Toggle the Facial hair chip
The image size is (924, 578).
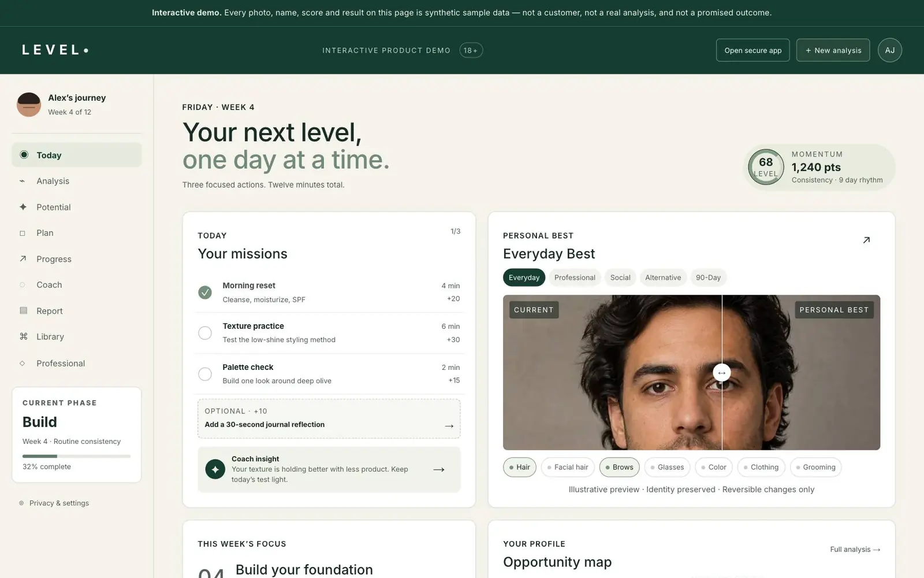coord(568,467)
